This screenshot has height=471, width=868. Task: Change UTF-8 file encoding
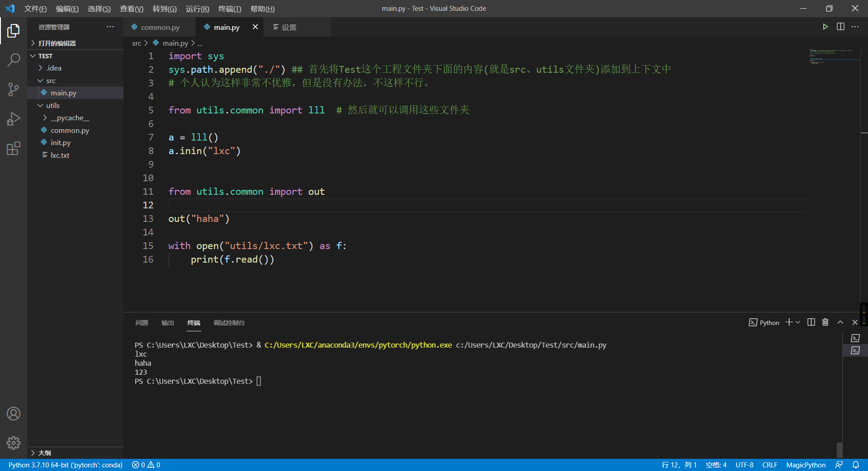point(744,465)
